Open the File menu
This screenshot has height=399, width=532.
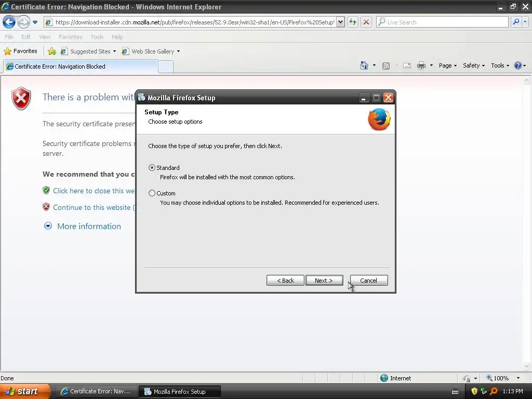[x=9, y=37]
